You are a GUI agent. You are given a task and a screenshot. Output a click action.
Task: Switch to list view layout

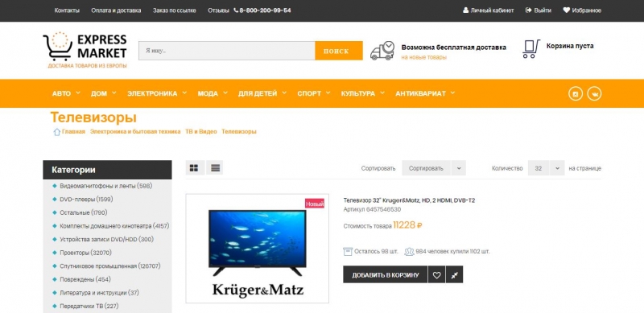click(x=215, y=167)
